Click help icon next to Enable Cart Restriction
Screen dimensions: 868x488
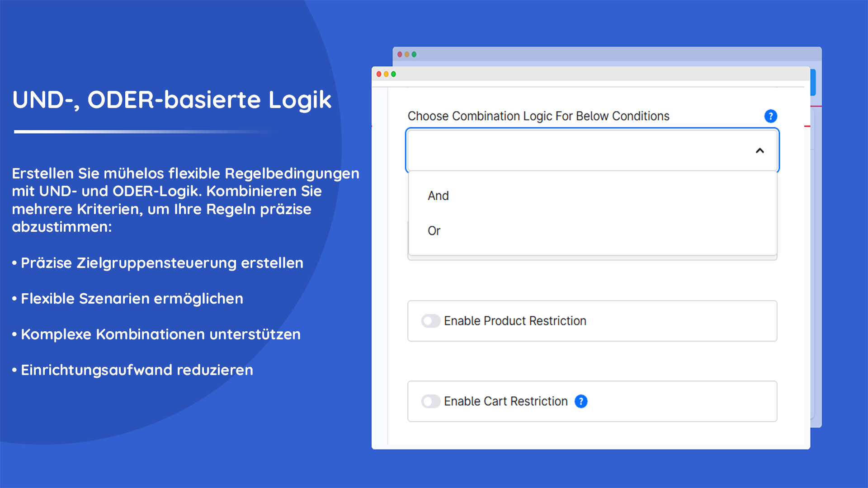pos(581,401)
